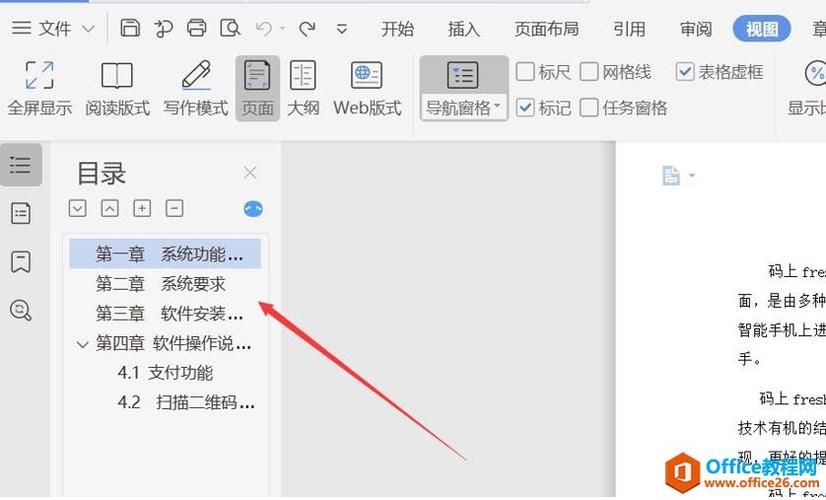The image size is (826, 500).
Task: Open the find and replace sidebar icon
Action: point(21,310)
